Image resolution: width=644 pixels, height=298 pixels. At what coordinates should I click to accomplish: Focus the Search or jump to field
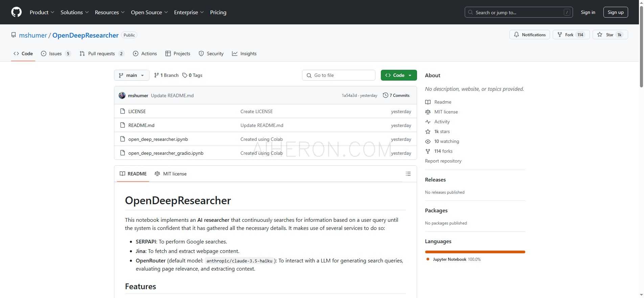[519, 12]
